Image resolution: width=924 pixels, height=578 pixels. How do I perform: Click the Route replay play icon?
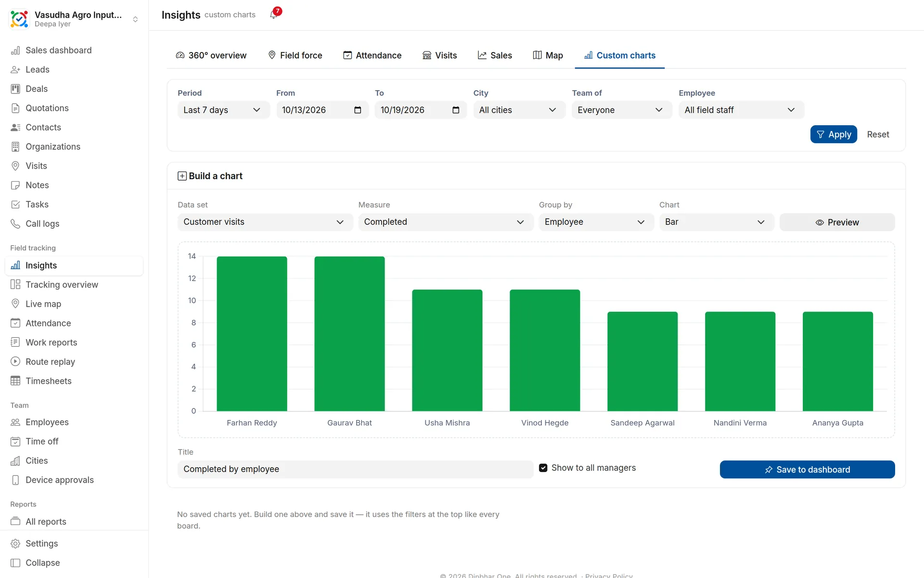(x=15, y=362)
